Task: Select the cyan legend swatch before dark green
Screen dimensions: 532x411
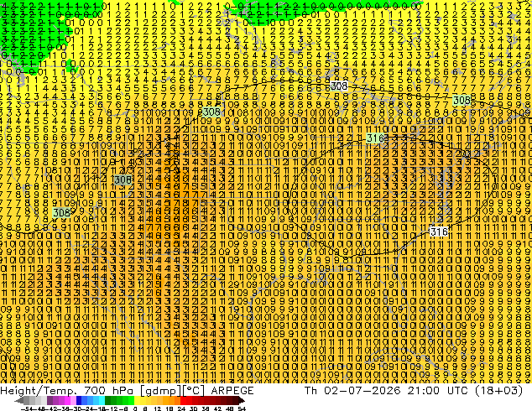Action: (x=102, y=401)
